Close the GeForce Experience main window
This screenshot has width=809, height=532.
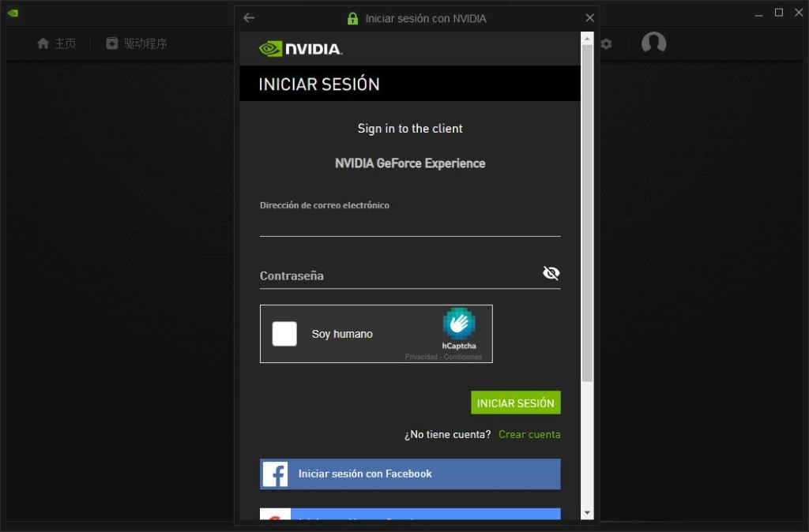click(x=799, y=13)
